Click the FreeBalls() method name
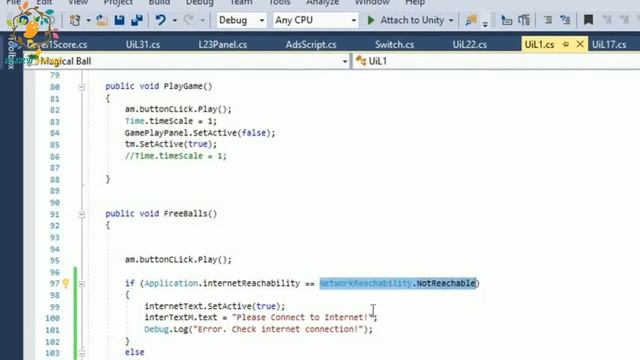Image resolution: width=640 pixels, height=360 pixels. 191,213
